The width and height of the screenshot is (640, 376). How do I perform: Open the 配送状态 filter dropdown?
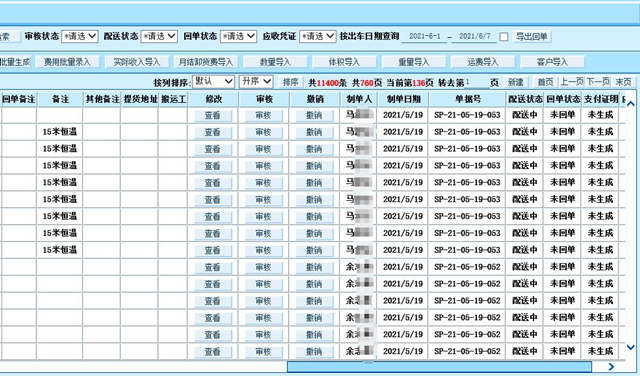(159, 36)
